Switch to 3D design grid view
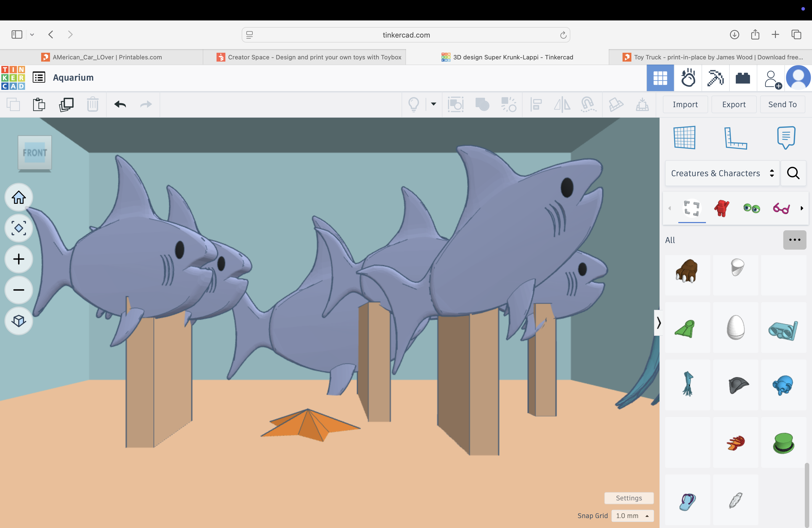 point(660,78)
